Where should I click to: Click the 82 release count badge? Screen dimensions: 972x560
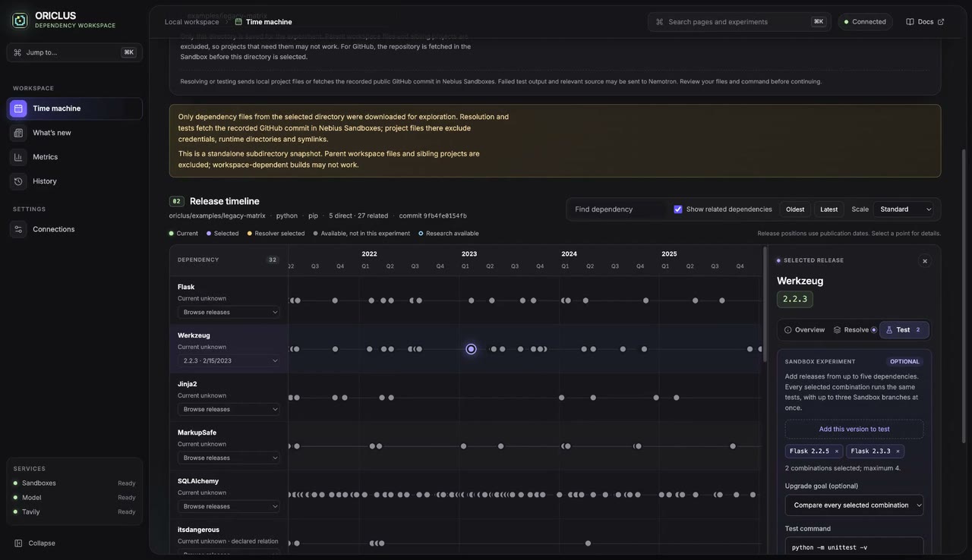point(177,201)
